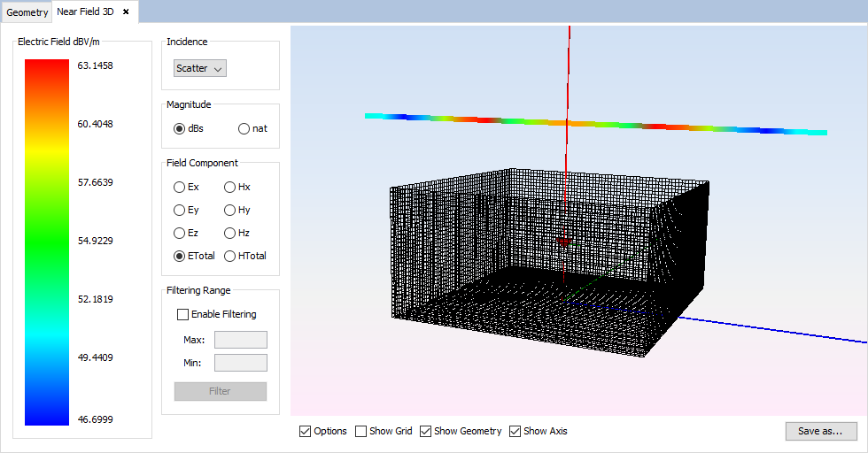The image size is (868, 453).
Task: Click the Min filtering input field
Action: click(240, 363)
